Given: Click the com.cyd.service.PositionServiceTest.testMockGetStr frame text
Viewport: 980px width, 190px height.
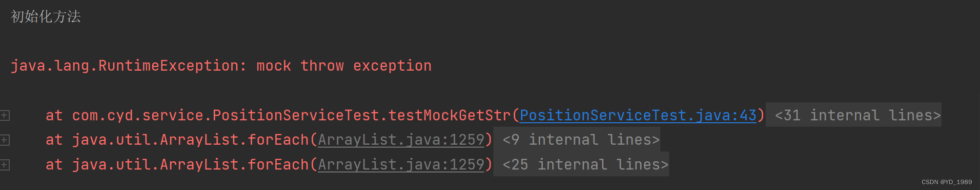Looking at the screenshot, I should click(291, 115).
